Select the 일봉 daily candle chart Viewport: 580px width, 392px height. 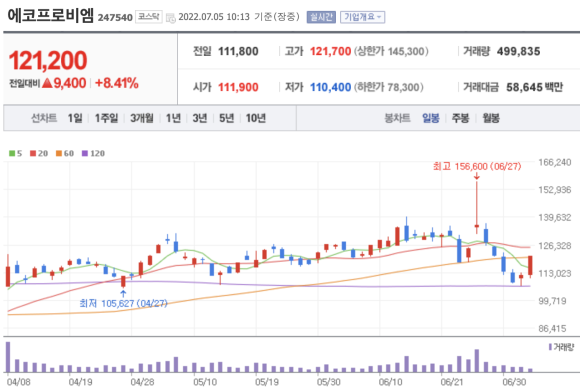click(431, 118)
